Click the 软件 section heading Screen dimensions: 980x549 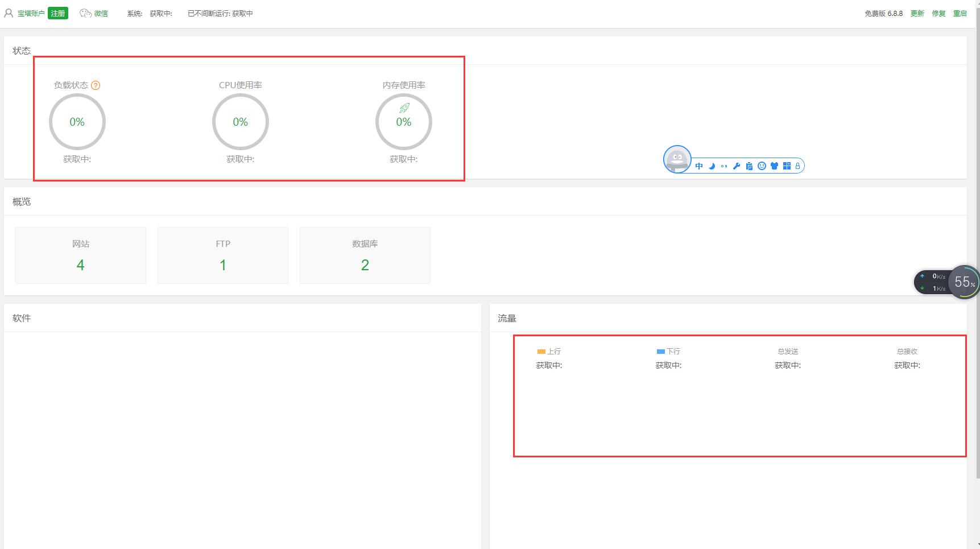click(22, 318)
